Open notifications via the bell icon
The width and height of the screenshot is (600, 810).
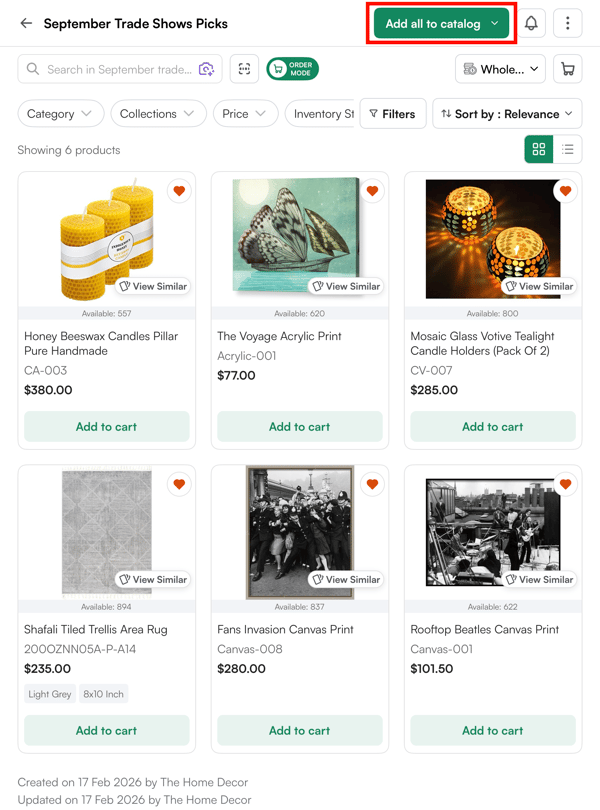531,23
